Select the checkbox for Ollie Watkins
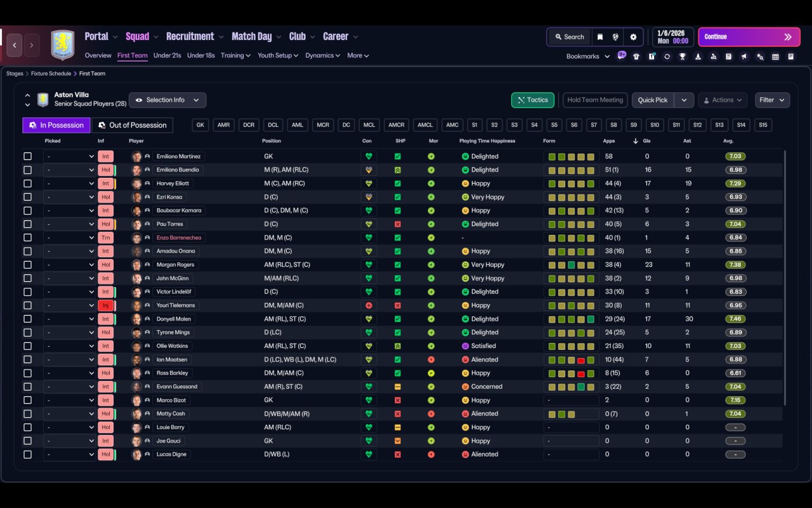 pyautogui.click(x=27, y=346)
